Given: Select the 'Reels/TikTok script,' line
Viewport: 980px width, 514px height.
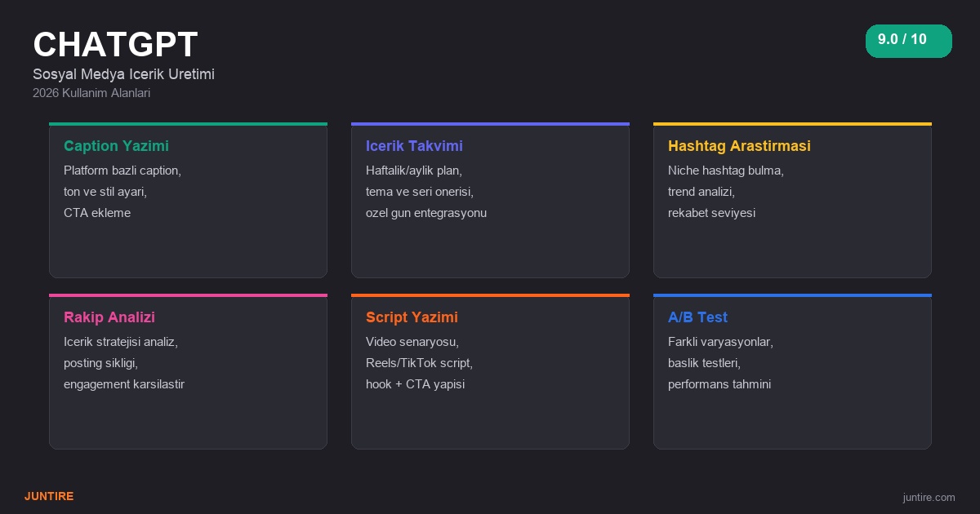Looking at the screenshot, I should tap(419, 363).
